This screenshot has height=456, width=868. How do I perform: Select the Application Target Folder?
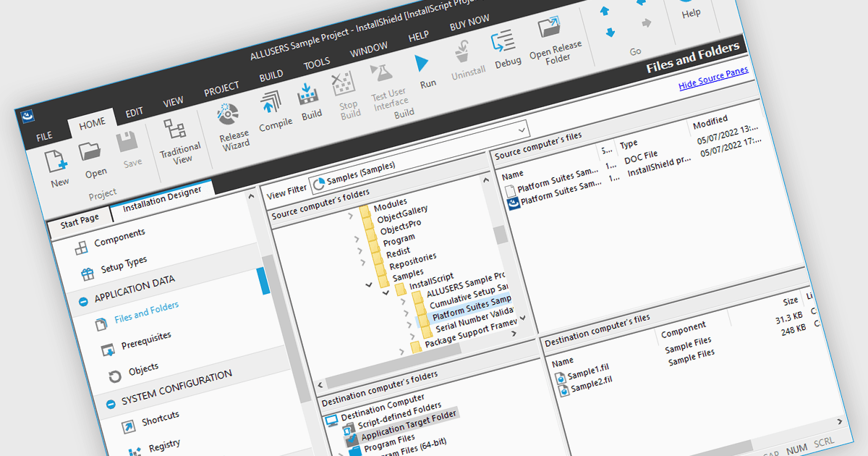pos(409,426)
